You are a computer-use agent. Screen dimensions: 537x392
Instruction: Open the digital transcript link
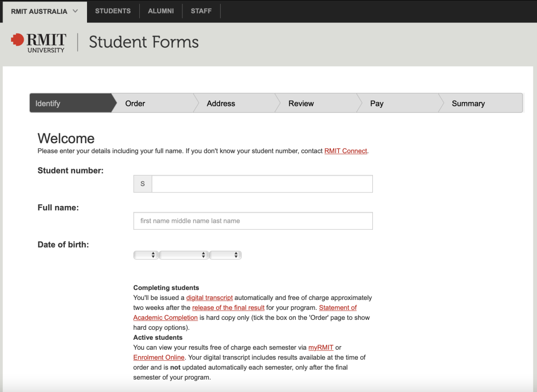[x=210, y=298]
